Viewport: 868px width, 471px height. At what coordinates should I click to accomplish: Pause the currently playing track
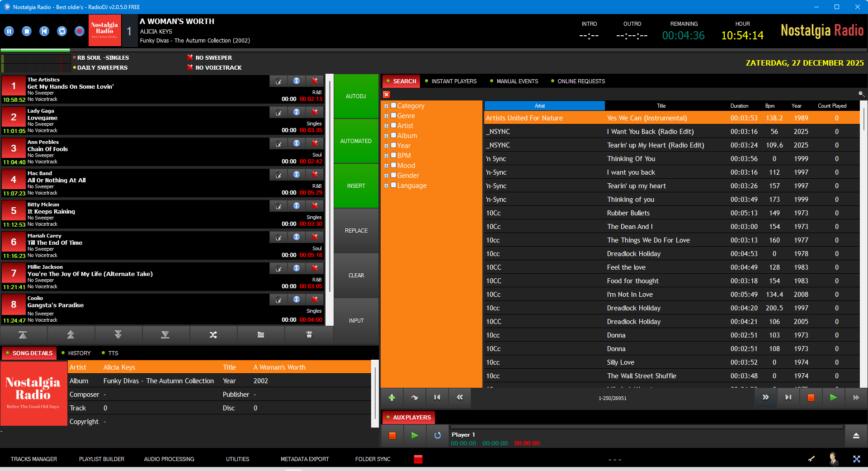pyautogui.click(x=9, y=31)
